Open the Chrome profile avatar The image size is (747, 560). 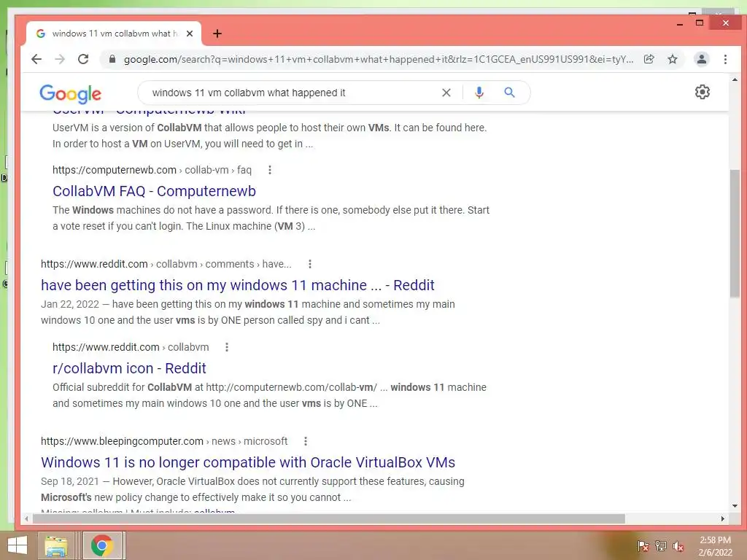pyautogui.click(x=702, y=59)
